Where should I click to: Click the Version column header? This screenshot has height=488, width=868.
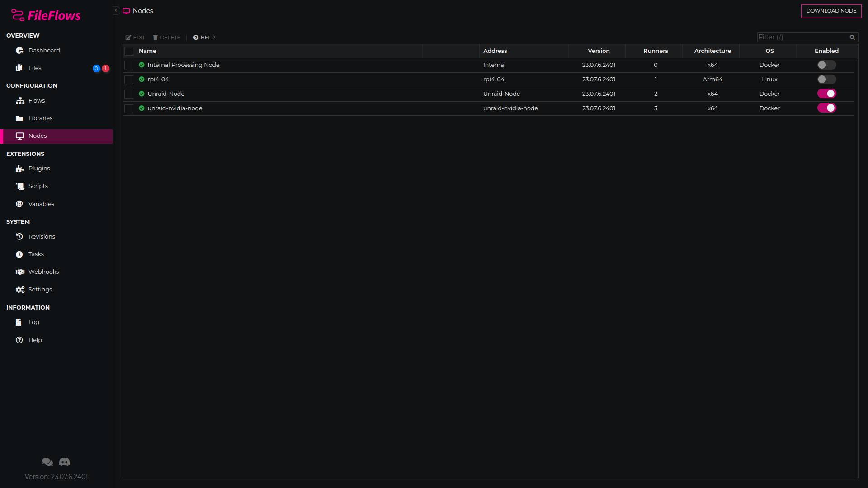coord(599,51)
